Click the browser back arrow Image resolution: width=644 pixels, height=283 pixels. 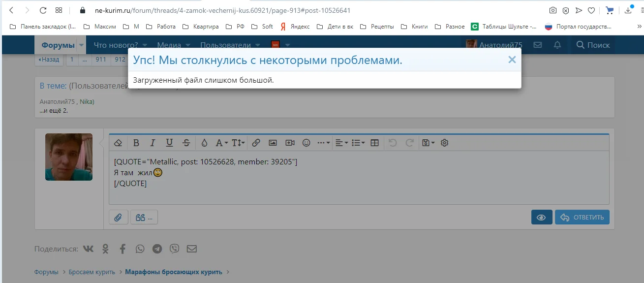tap(11, 10)
